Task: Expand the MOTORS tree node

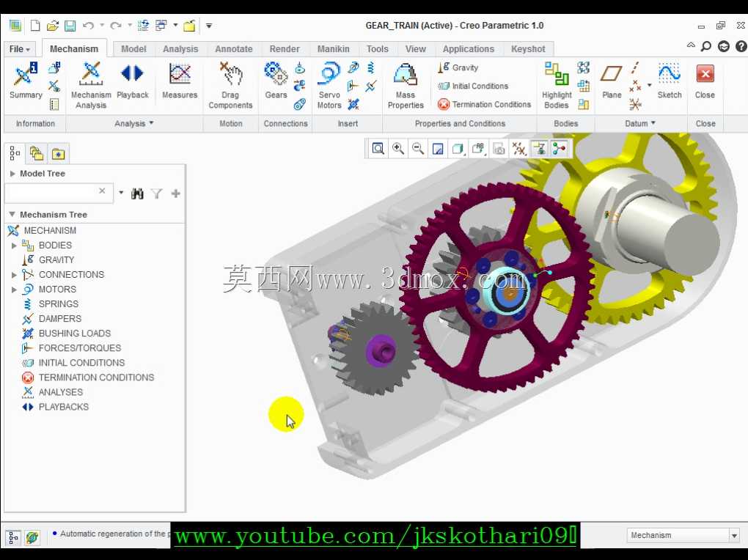Action: [x=15, y=290]
